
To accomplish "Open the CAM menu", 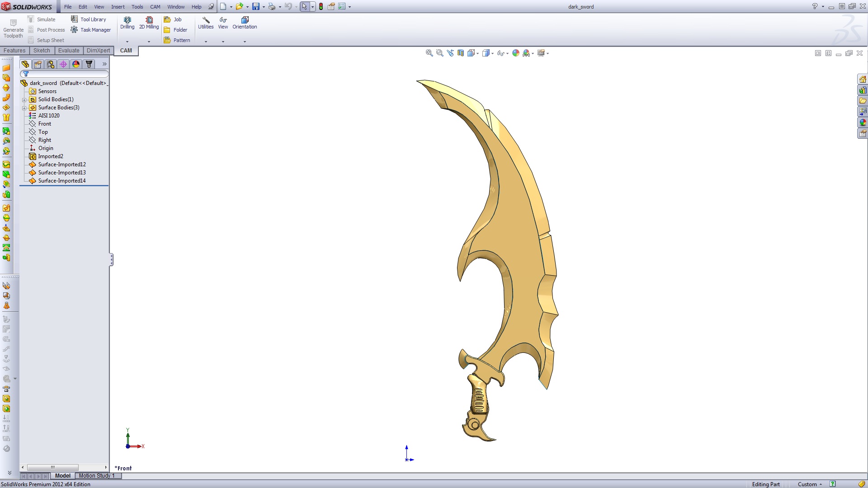I will click(x=155, y=7).
